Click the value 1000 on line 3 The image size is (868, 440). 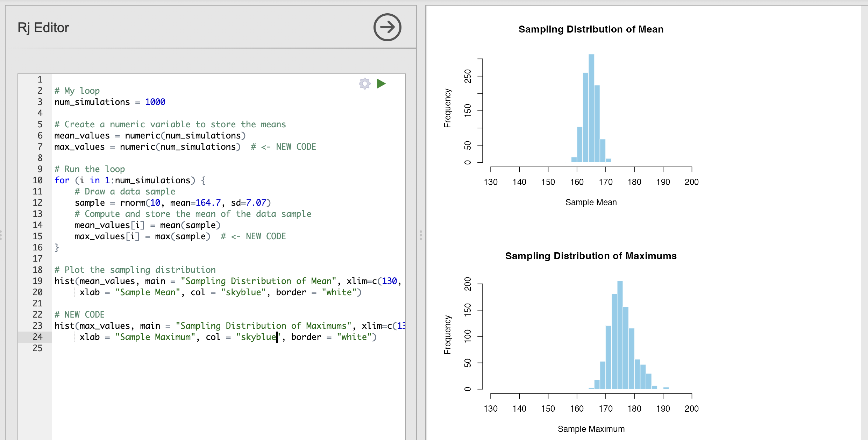(x=155, y=102)
